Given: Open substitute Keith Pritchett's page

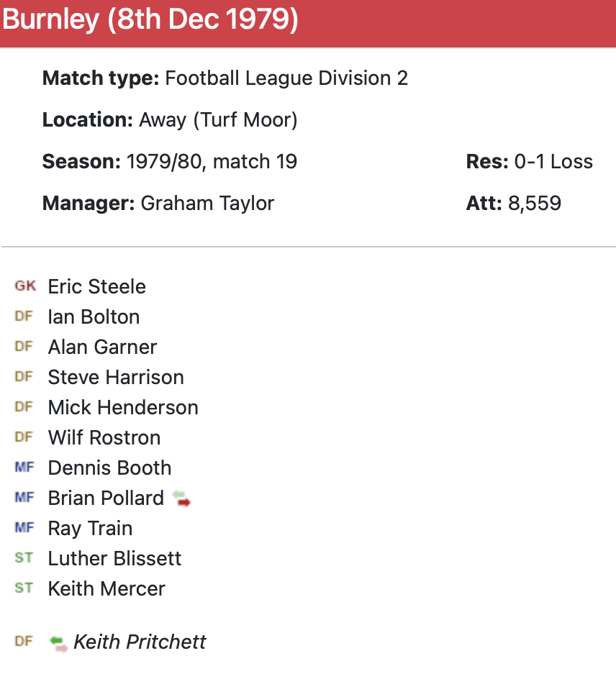Looking at the screenshot, I should (140, 642).
